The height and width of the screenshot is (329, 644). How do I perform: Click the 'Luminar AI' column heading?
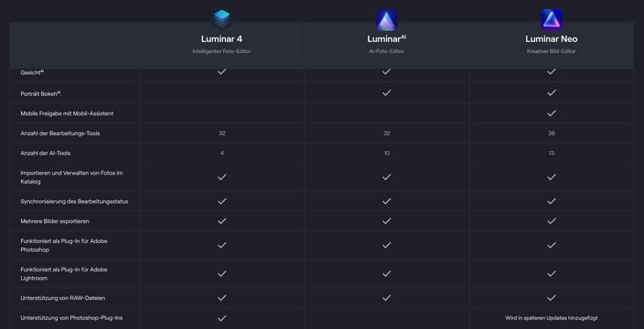[x=386, y=39]
